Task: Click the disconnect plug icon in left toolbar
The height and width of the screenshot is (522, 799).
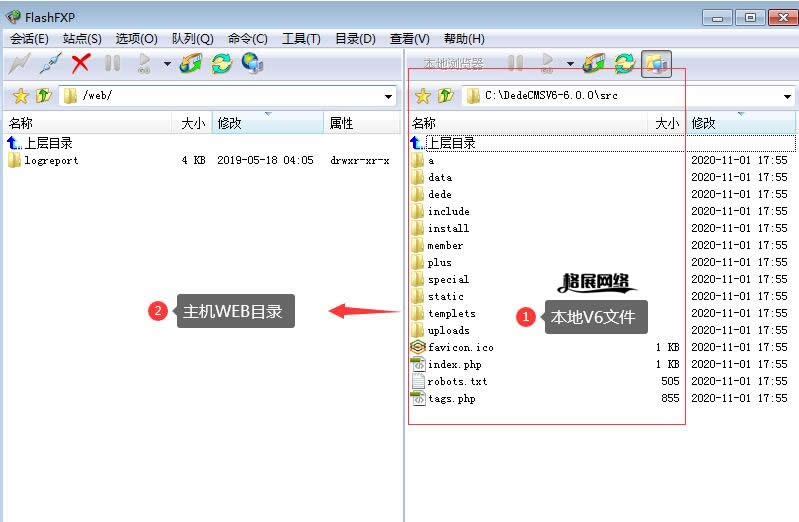Action: [x=50, y=64]
